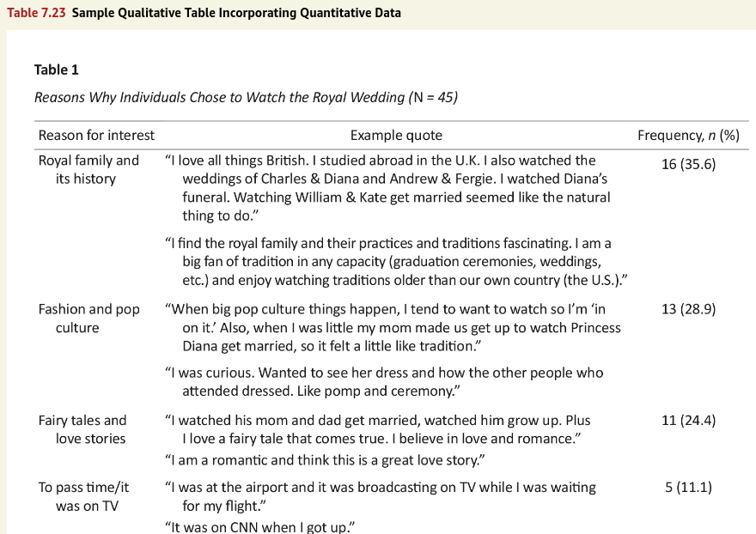Click the frequency value '13 (28.9)'
The image size is (756, 534).
click(x=688, y=309)
